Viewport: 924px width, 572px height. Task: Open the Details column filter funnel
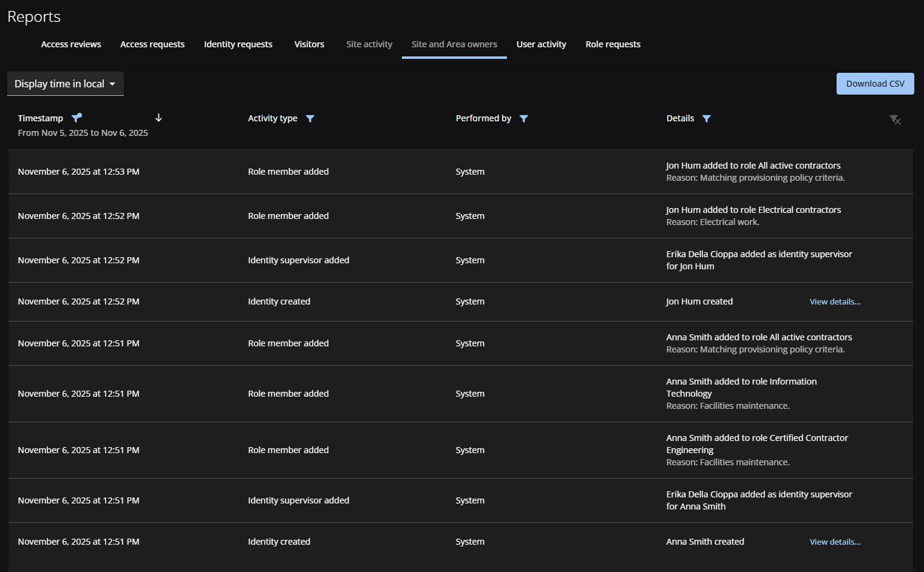[x=706, y=118]
